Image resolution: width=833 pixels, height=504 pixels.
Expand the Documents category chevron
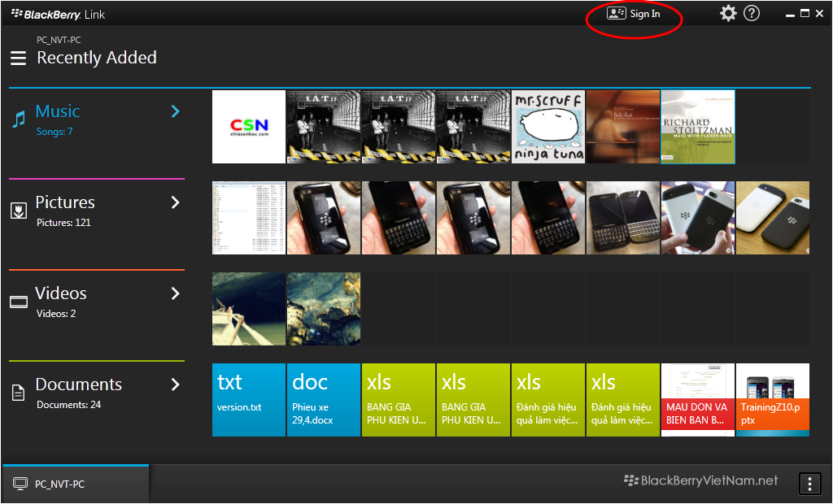click(x=175, y=385)
